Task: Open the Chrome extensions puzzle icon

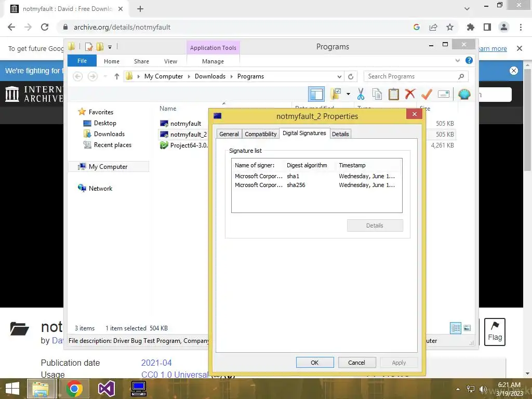Action: [x=470, y=27]
